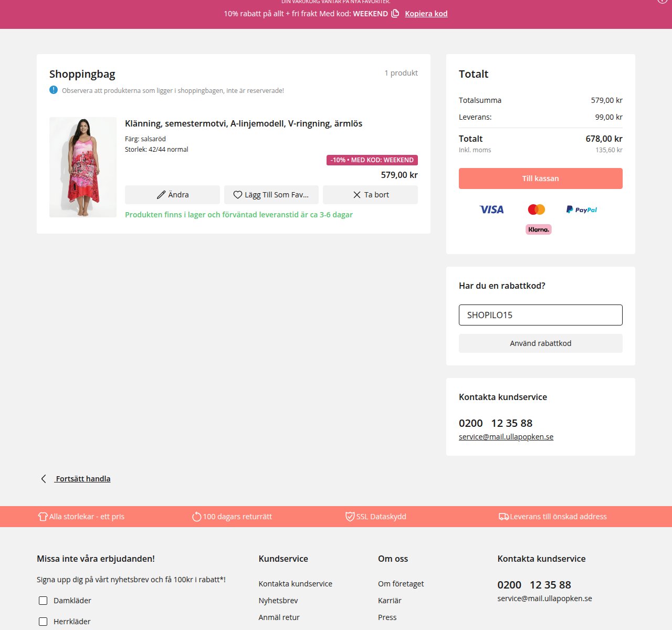Viewport: 672px width, 630px height.
Task: Click the stock and delivery time message
Action: (239, 215)
